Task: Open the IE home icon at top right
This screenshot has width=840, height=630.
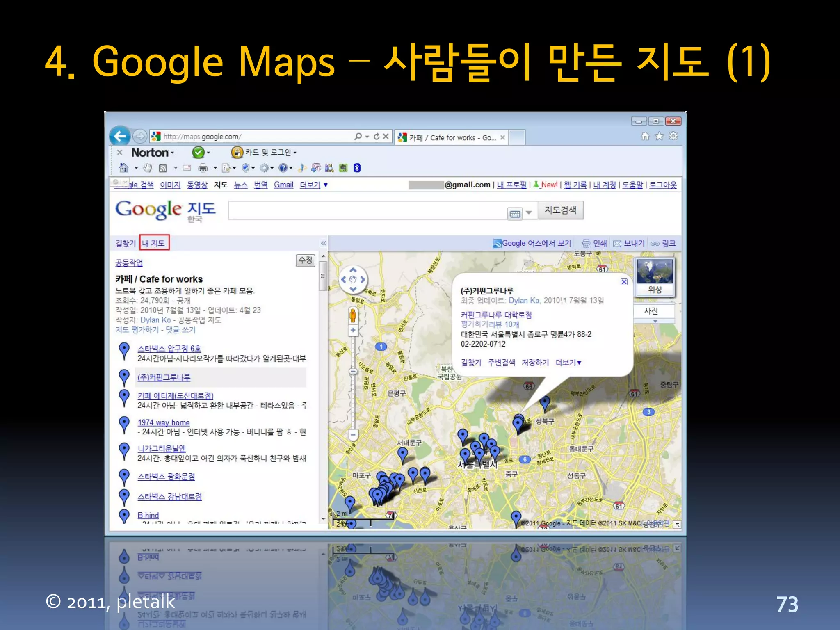Action: [x=645, y=136]
